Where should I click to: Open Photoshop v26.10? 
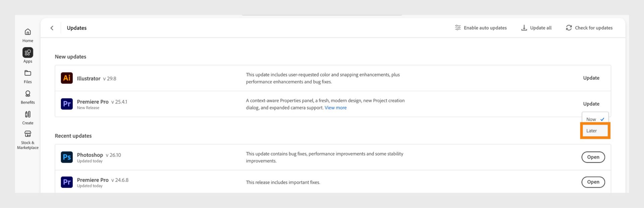coord(593,157)
